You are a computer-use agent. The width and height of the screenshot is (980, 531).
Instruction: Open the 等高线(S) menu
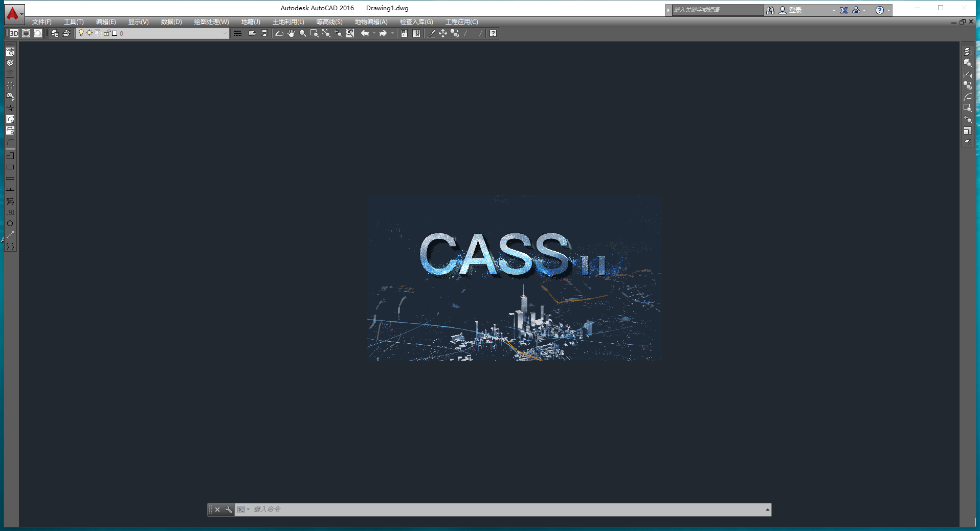point(330,22)
